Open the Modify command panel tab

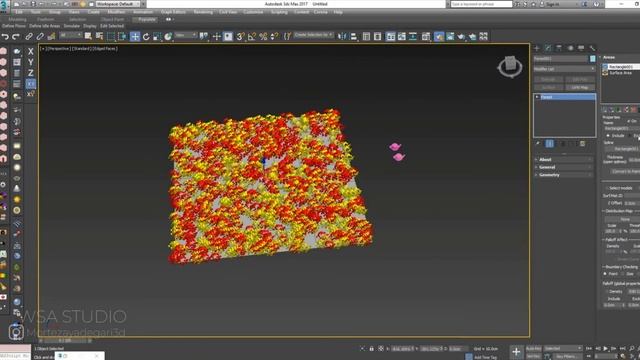[548, 48]
